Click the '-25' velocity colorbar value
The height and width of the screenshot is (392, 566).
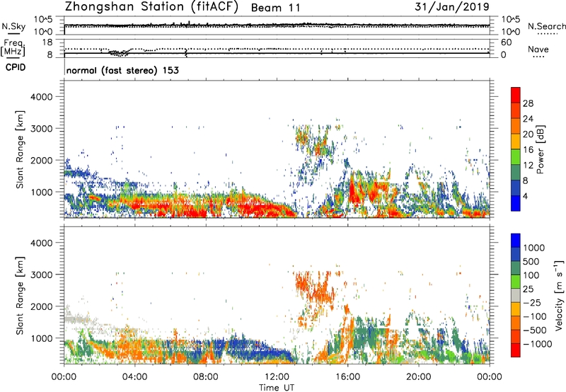coord(532,303)
